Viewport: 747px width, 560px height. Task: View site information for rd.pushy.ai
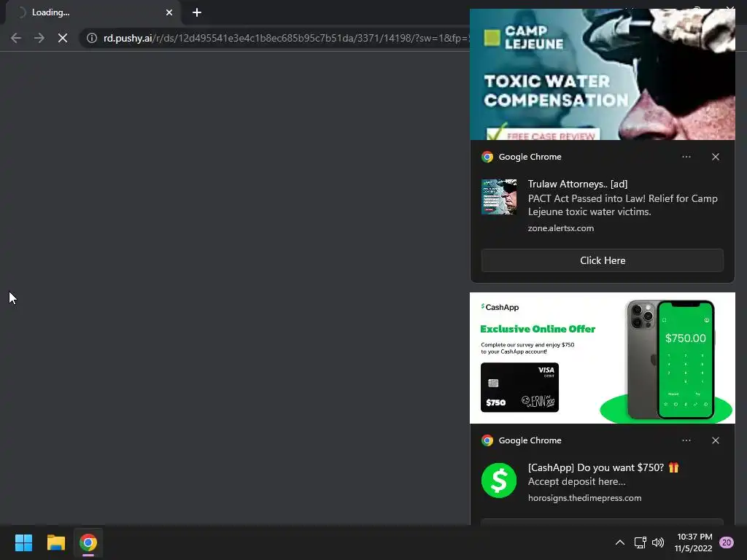(x=92, y=38)
